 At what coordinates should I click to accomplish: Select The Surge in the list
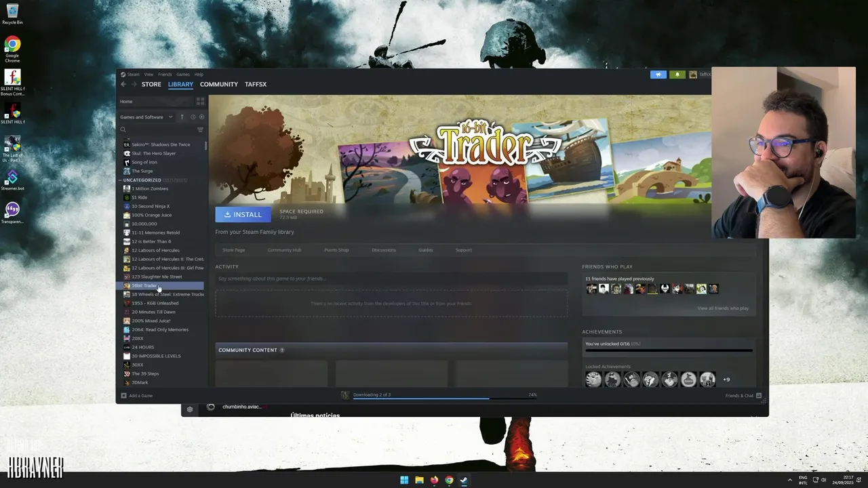tap(142, 171)
